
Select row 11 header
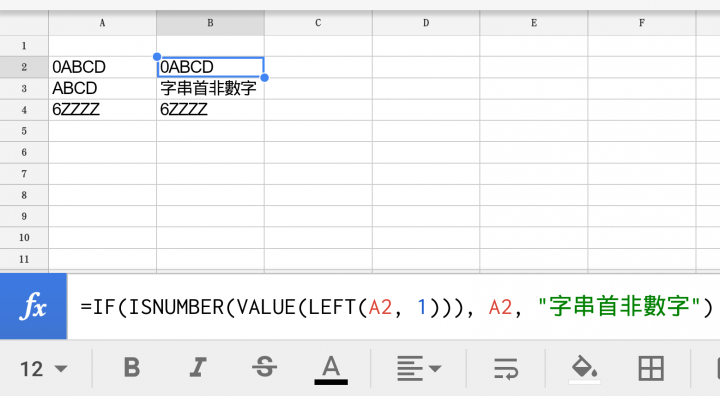pyautogui.click(x=24, y=259)
